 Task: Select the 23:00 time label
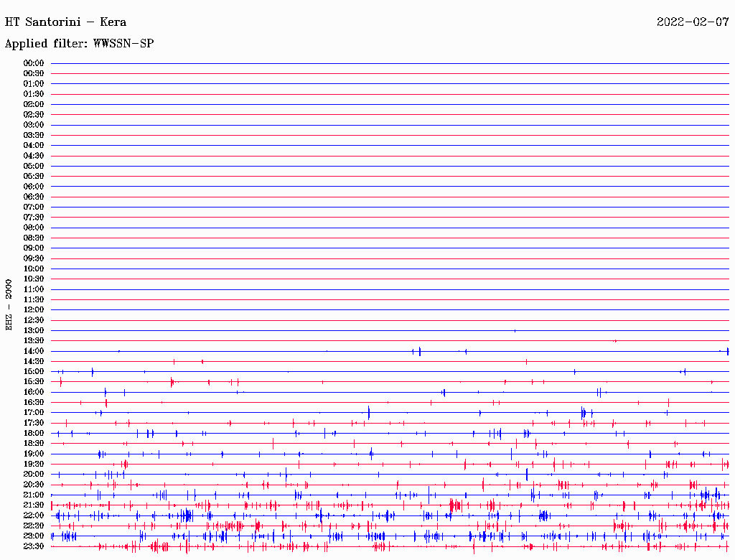(33, 536)
